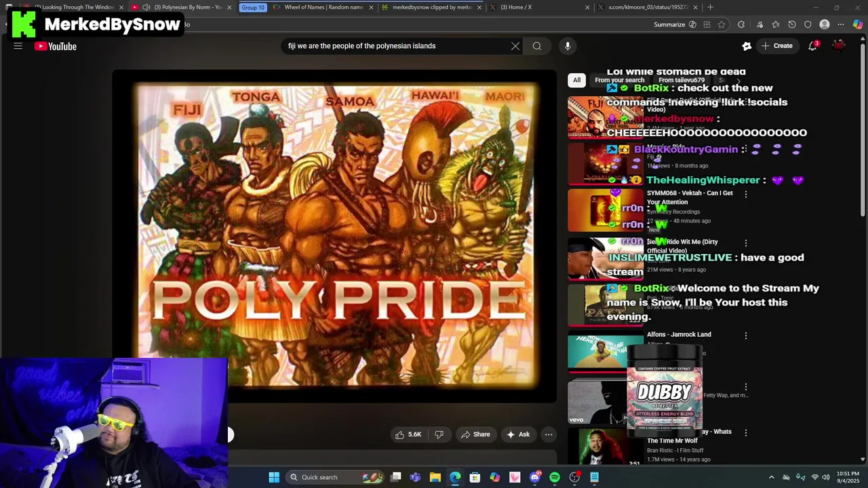Image resolution: width=868 pixels, height=488 pixels.
Task: Click the search input field
Action: coord(397,46)
